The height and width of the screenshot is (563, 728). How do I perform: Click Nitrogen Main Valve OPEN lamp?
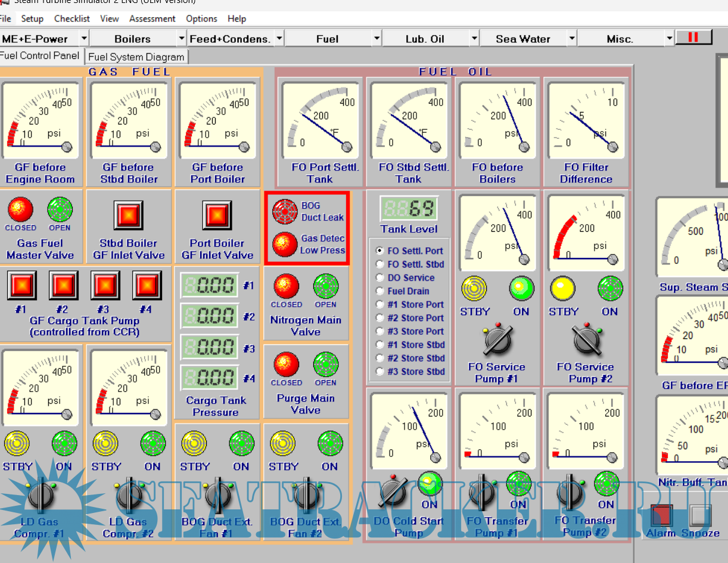pyautogui.click(x=325, y=287)
